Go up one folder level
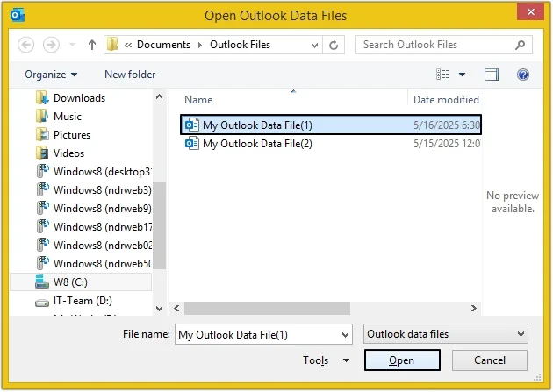Image resolution: width=553 pixels, height=392 pixels. 92,45
